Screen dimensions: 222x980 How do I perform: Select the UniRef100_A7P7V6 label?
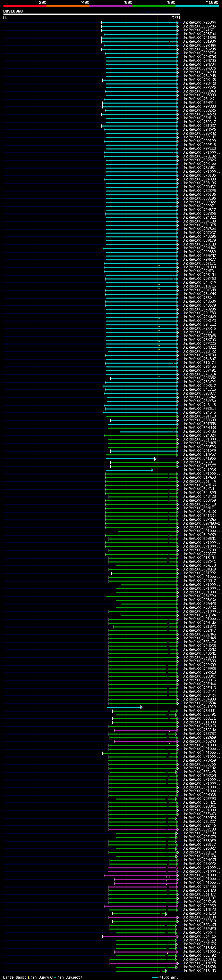(199, 88)
